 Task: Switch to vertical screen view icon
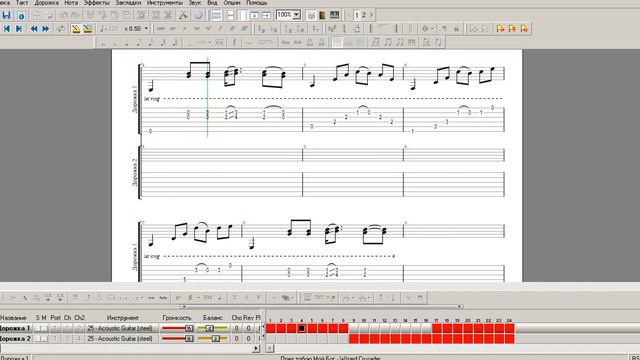(x=254, y=16)
